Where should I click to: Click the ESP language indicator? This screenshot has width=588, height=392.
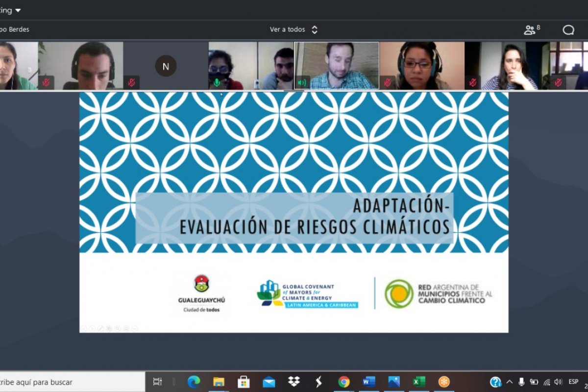click(x=573, y=382)
